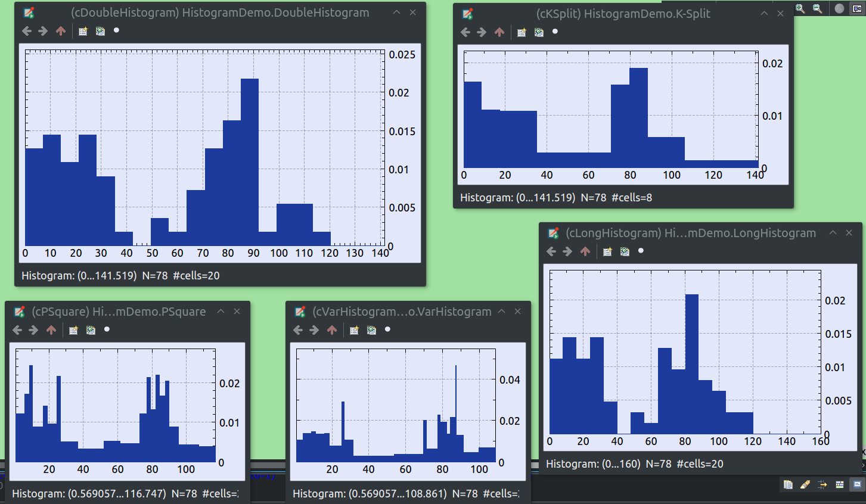The image size is (866, 504).
Task: Click copy icon in K-Split window toolbar
Action: pos(539,32)
